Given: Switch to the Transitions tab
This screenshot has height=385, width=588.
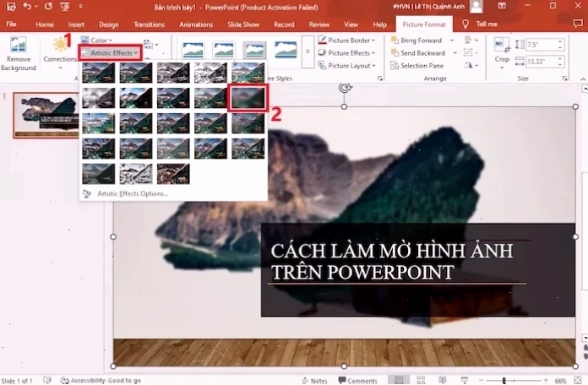Looking at the screenshot, I should coord(149,24).
